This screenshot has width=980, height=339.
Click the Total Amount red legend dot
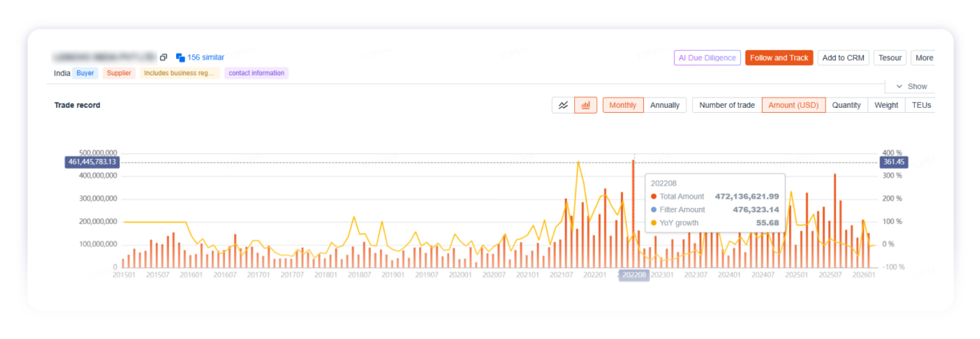(x=654, y=197)
